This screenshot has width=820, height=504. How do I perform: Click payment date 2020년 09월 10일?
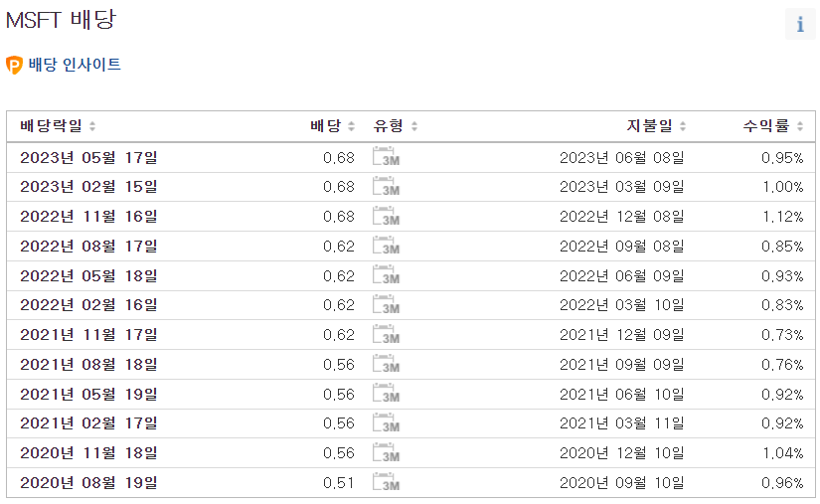tap(622, 482)
